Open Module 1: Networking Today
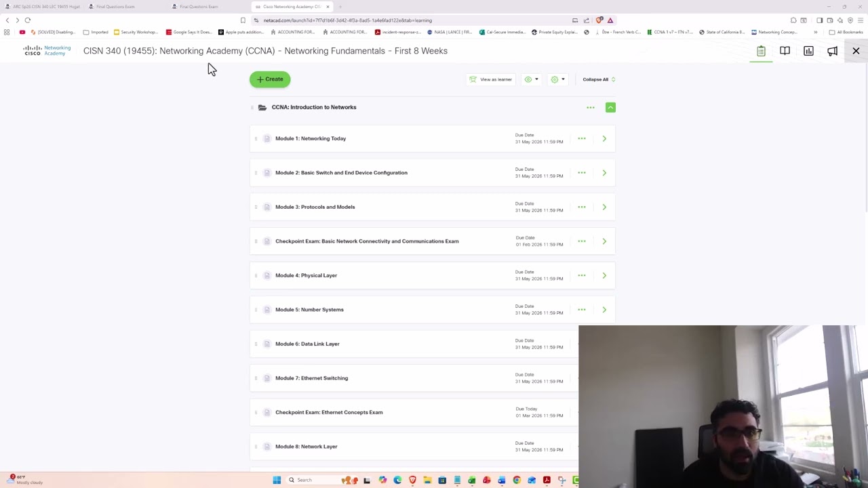Viewport: 868px width, 488px height. click(x=311, y=138)
